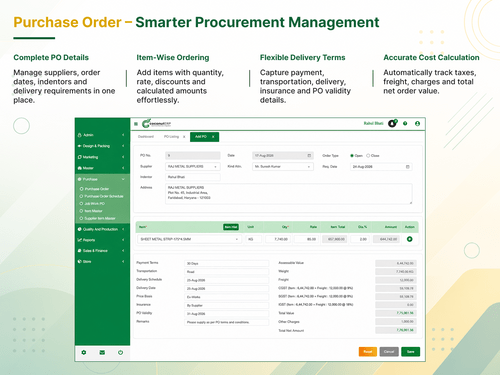500x375 pixels.
Task: Click the green Save button
Action: click(411, 352)
